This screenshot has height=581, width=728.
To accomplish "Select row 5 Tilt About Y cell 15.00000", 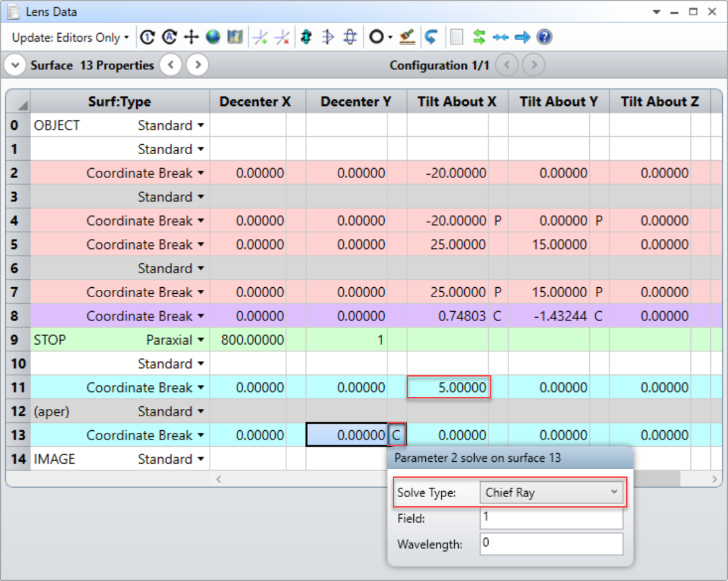I will coord(549,244).
